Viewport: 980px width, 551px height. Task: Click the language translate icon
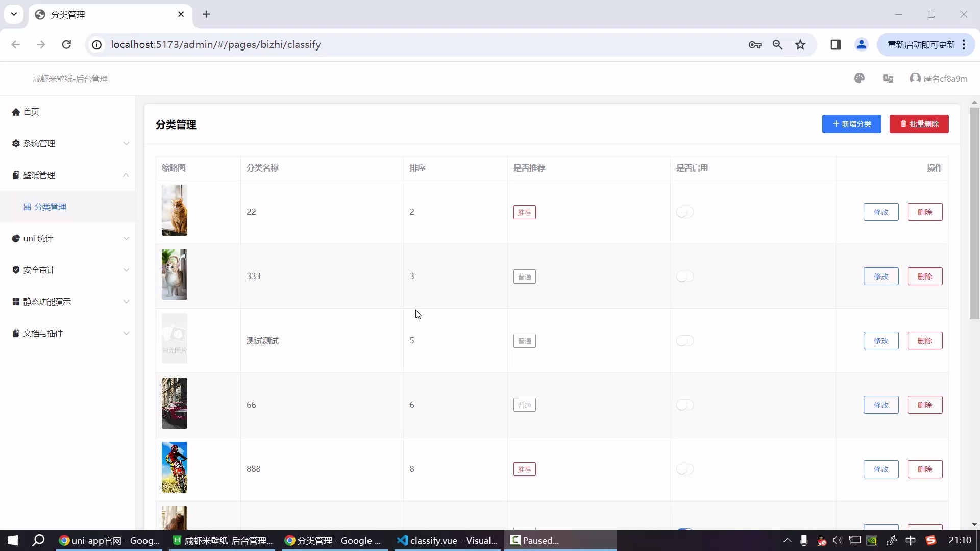pyautogui.click(x=888, y=79)
